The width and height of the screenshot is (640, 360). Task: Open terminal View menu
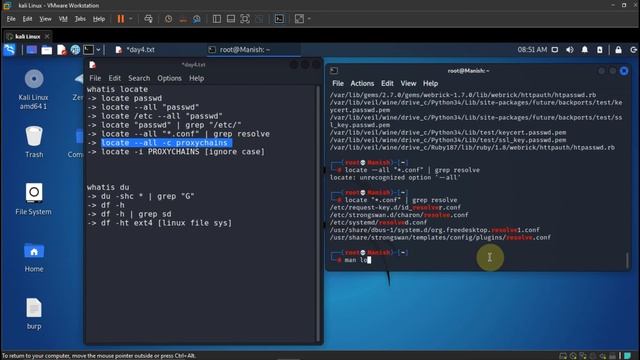pyautogui.click(x=408, y=83)
